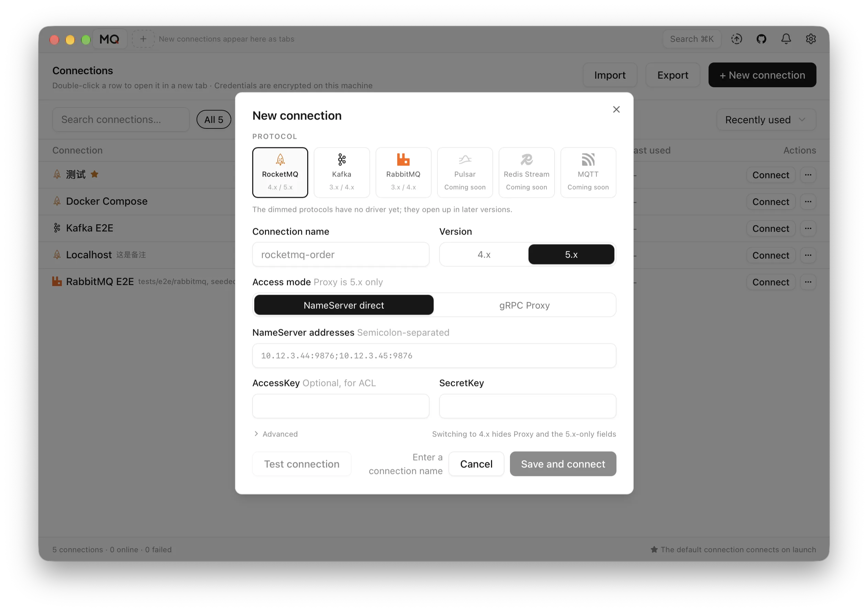
Task: Click the dimmed Pulsar protocol card
Action: click(x=465, y=172)
